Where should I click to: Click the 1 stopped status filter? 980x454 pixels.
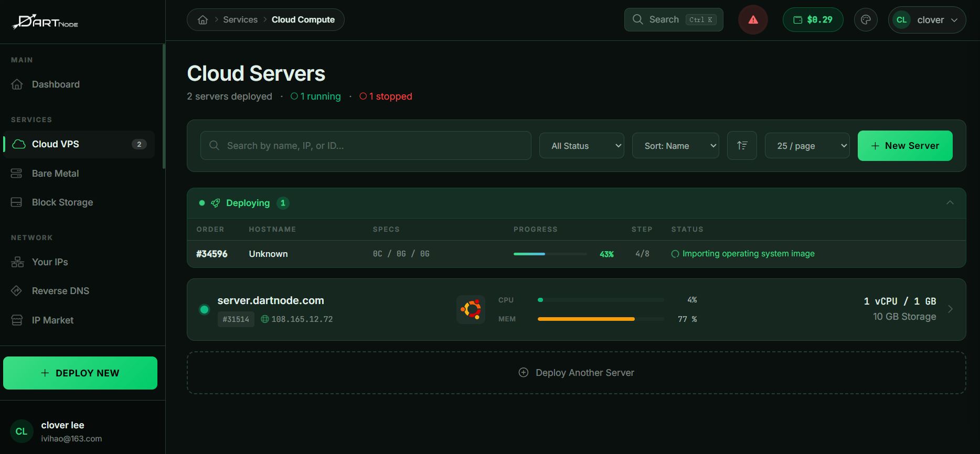386,96
